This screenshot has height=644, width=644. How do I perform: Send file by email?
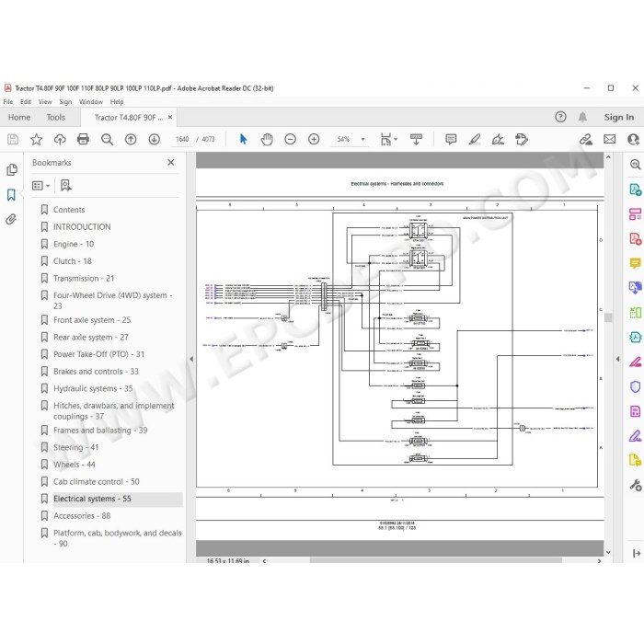[609, 140]
